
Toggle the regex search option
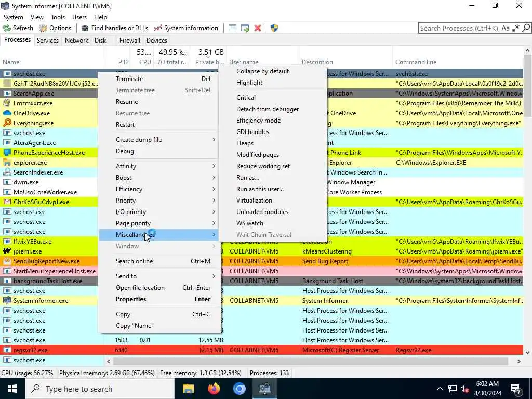(516, 28)
